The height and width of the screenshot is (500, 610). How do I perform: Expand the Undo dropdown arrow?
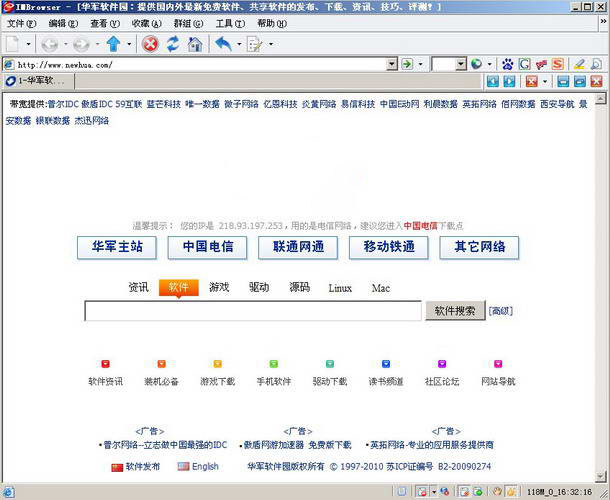click(239, 44)
